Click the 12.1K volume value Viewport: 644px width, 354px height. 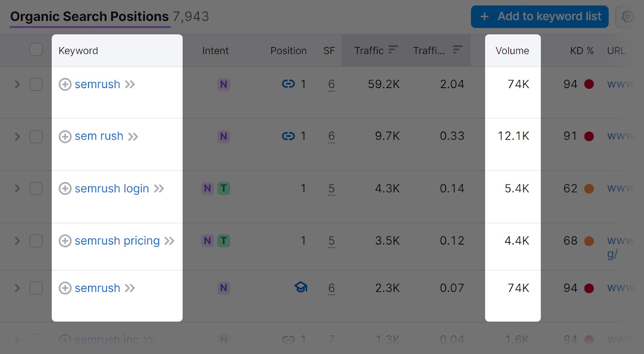[x=514, y=136]
